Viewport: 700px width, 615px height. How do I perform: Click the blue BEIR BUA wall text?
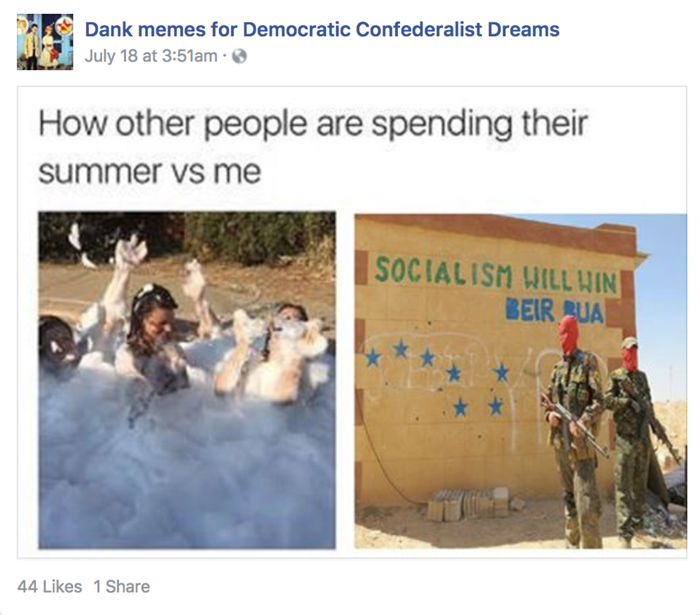(554, 312)
